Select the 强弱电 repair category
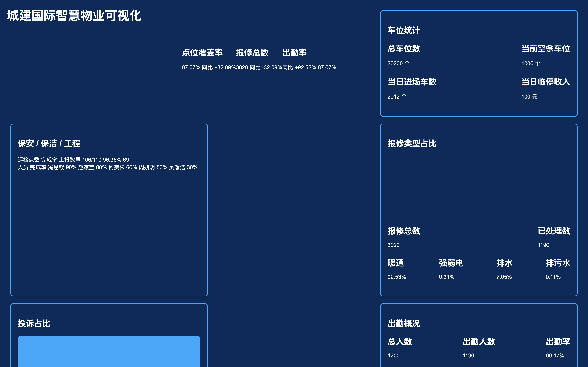This screenshot has height=367, width=588. (x=451, y=263)
